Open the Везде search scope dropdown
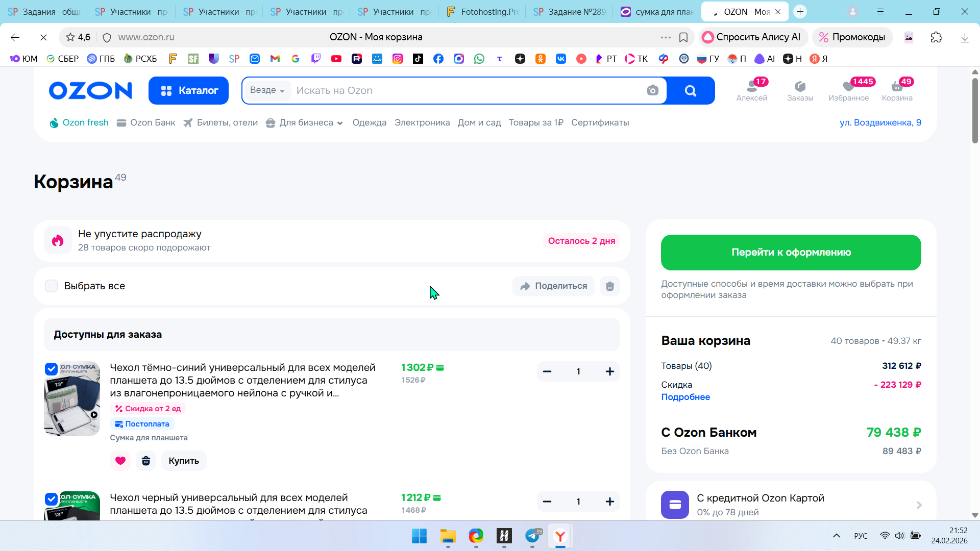980x551 pixels. point(267,90)
